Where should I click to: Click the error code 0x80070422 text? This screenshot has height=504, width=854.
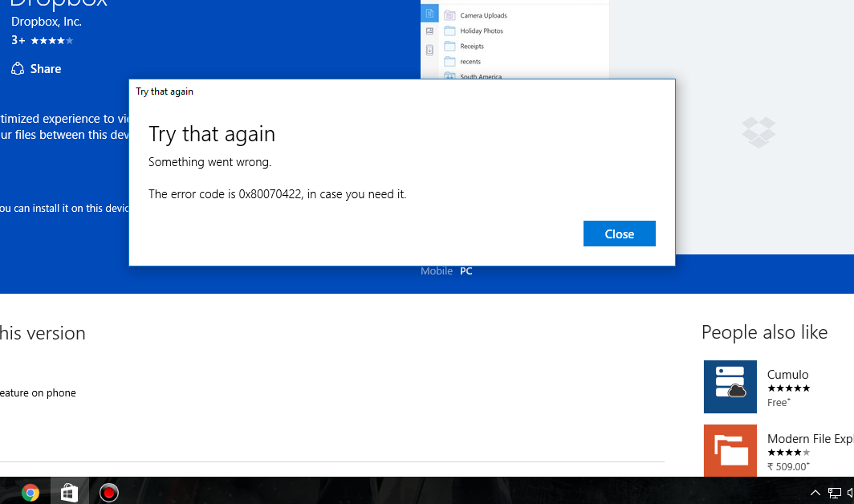pyautogui.click(x=270, y=194)
